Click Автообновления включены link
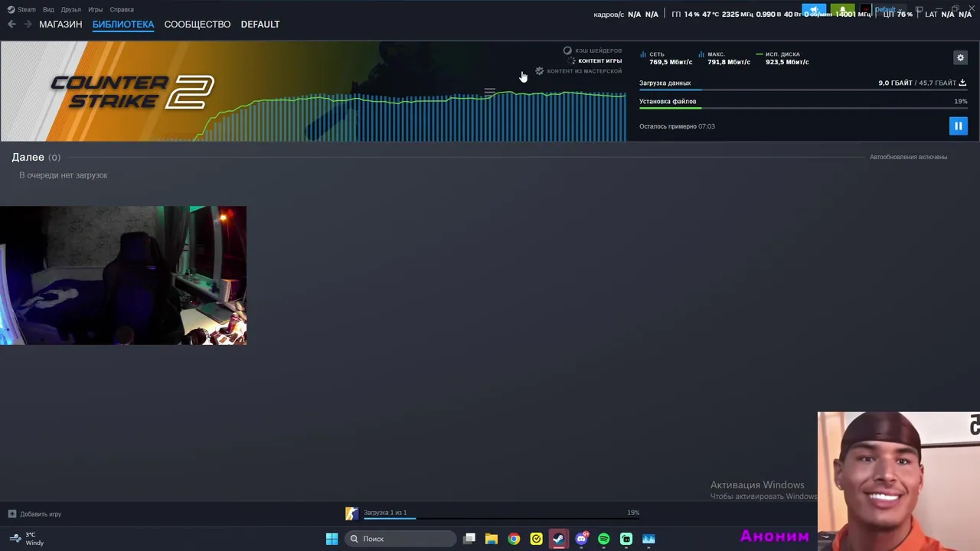The height and width of the screenshot is (551, 980). click(908, 157)
